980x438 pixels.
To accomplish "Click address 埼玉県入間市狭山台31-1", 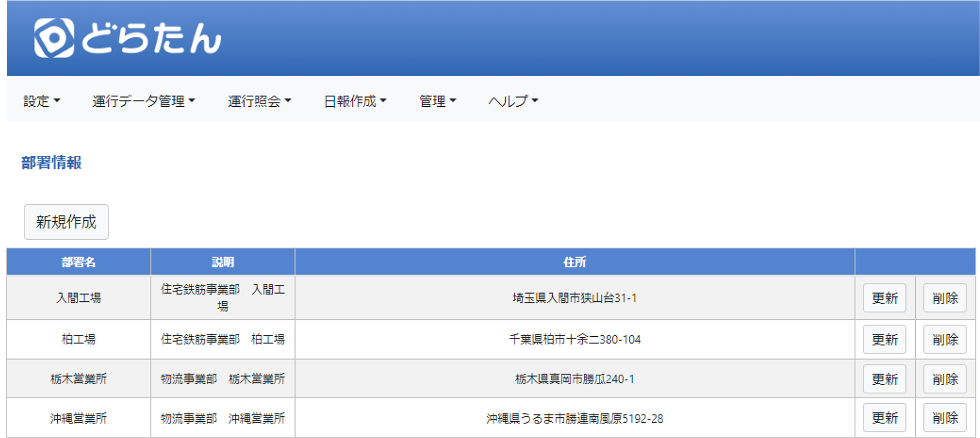I will [575, 298].
